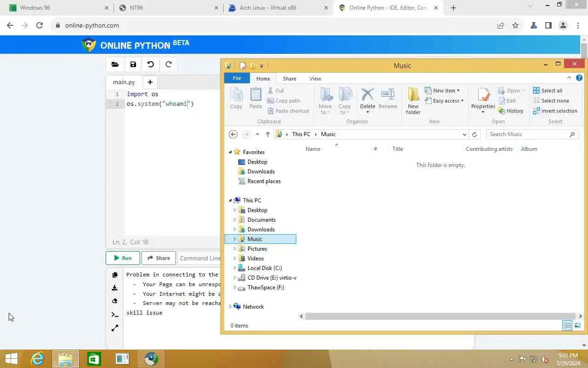Open Recent places in Favorites
This screenshot has height=368, width=588.
point(264,181)
